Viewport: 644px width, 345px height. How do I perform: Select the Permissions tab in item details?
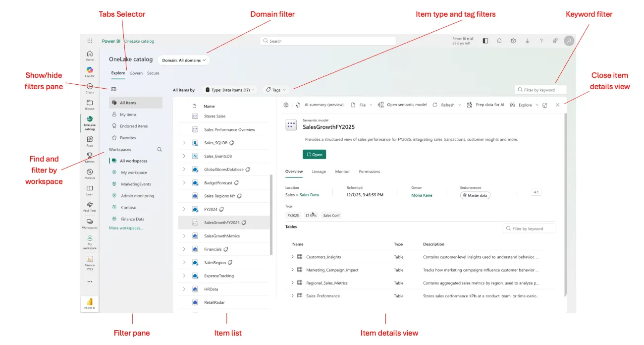coord(370,172)
